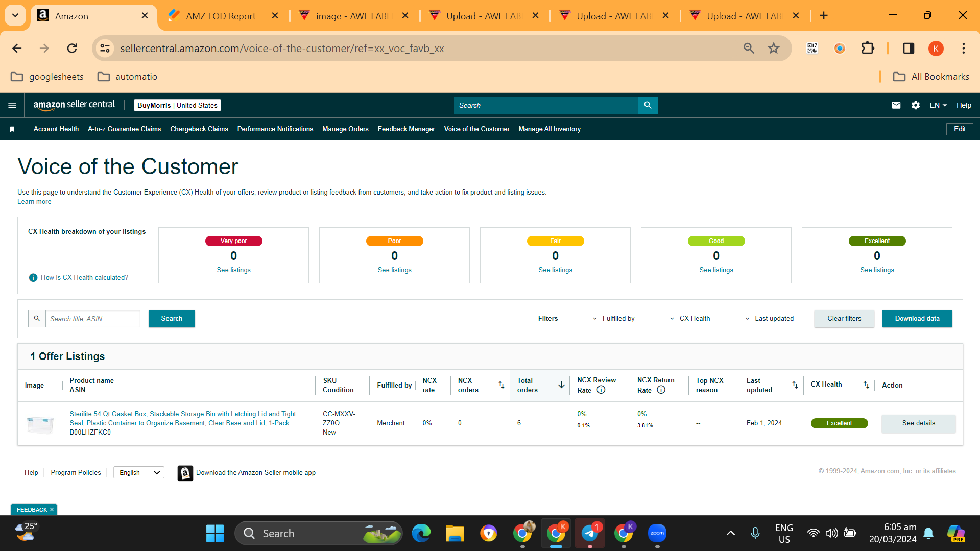Screen dimensions: 980x551
Task: Open Manage All Inventory menu item
Action: 549,129
